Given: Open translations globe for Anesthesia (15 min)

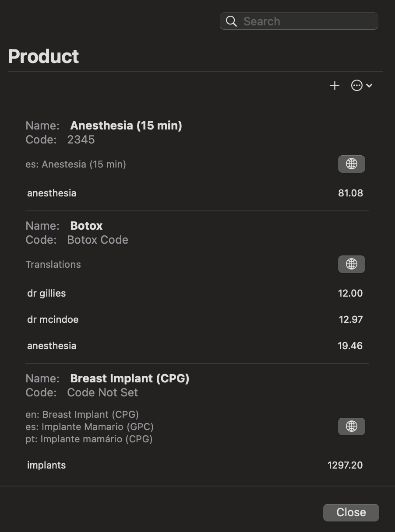Looking at the screenshot, I should point(351,164).
